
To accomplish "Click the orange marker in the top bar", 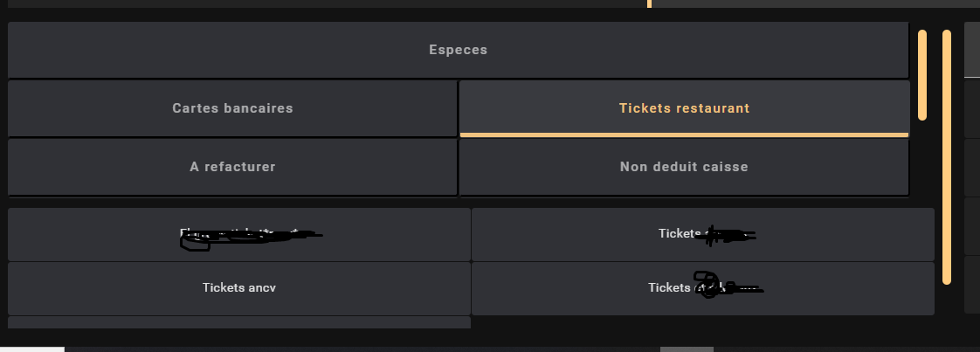I will point(649,3).
